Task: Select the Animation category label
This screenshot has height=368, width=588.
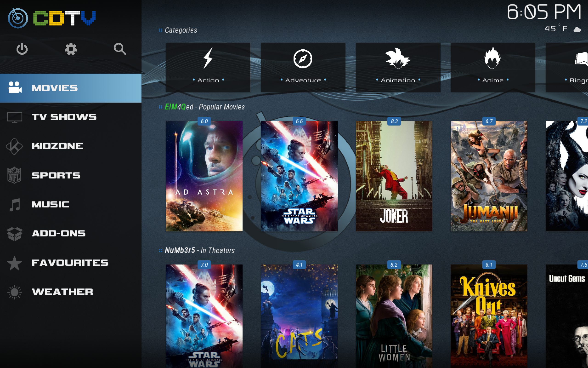Action: [x=398, y=80]
